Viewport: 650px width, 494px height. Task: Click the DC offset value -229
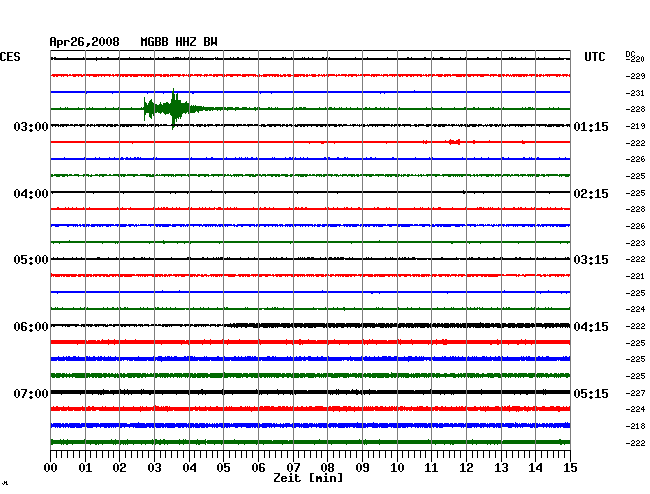[635, 76]
